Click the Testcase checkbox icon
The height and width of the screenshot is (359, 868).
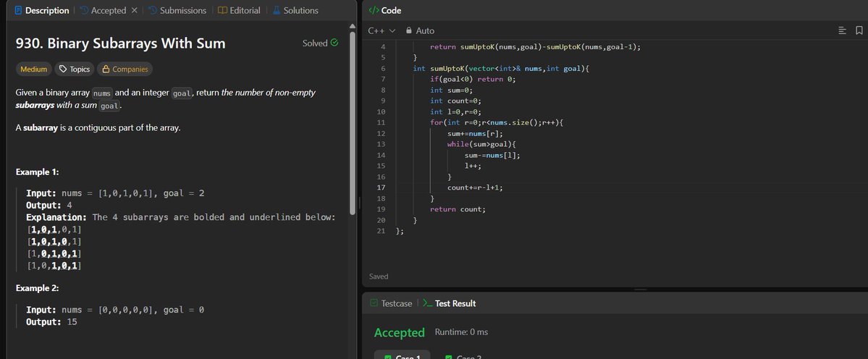pyautogui.click(x=374, y=303)
